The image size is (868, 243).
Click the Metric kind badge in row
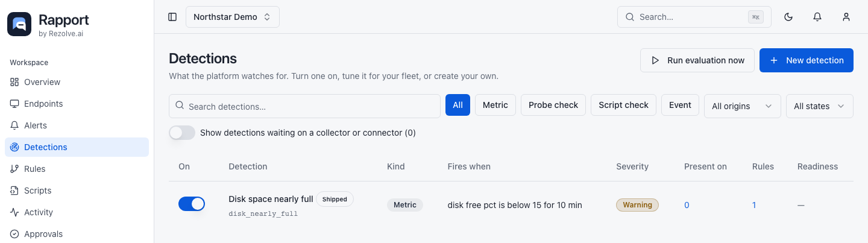click(405, 205)
